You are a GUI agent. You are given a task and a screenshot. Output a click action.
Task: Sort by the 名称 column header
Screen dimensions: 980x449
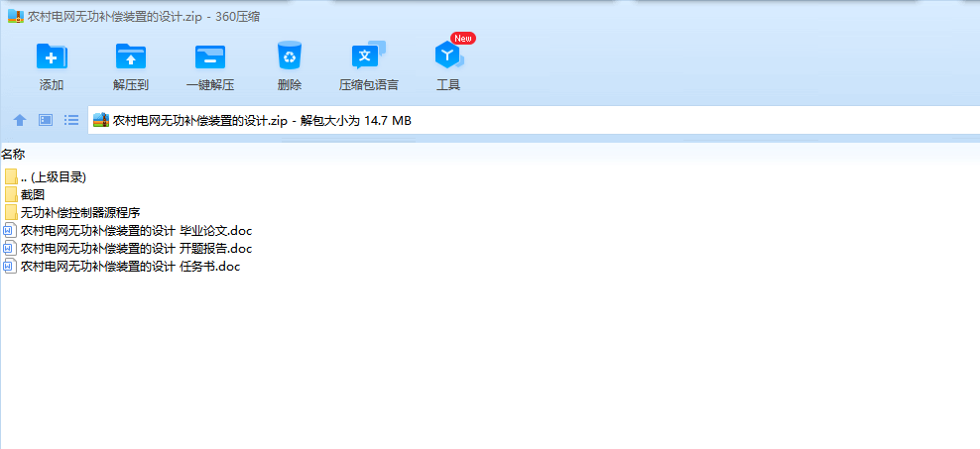tap(13, 154)
